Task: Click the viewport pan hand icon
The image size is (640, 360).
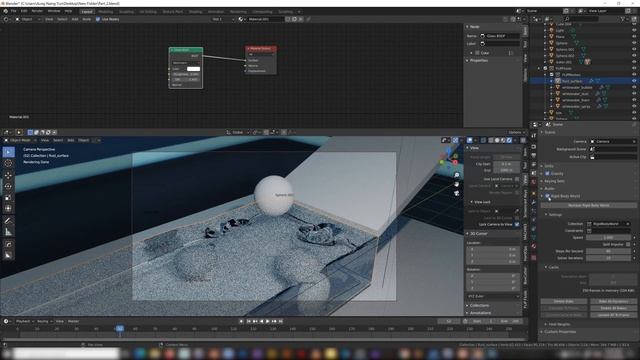Action: 456,184
